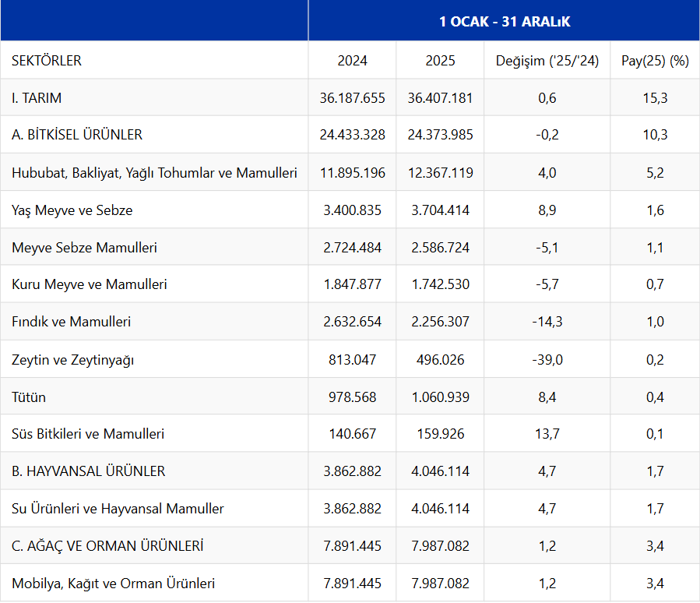Click the '1 OCAK - 31 ARALIK' header
Image resolution: width=700 pixels, height=603 pixels.
[x=504, y=22]
